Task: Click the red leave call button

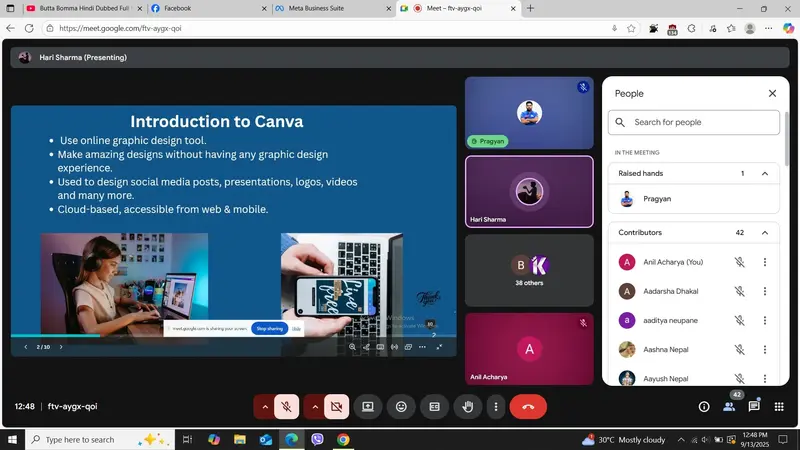Action: click(528, 407)
